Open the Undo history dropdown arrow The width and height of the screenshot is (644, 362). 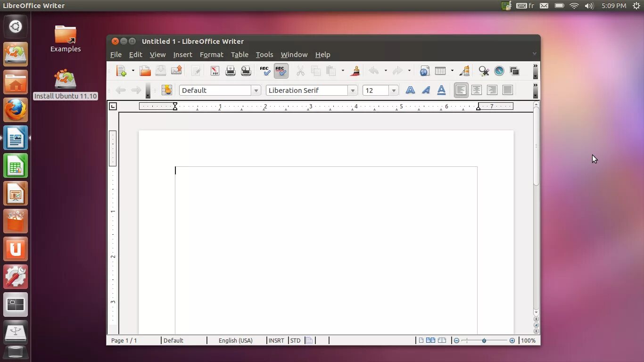point(386,71)
